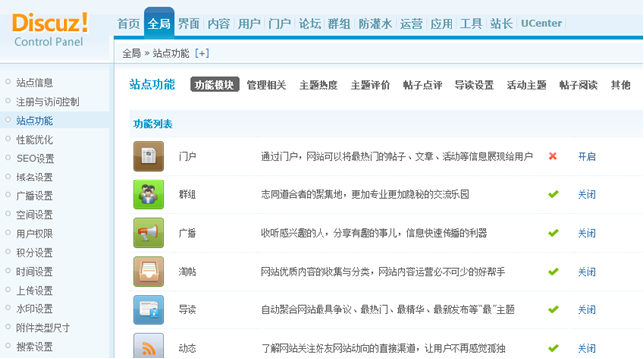Open 性能优化 in the sidebar
Screen dimensions: 644x359
click(34, 140)
